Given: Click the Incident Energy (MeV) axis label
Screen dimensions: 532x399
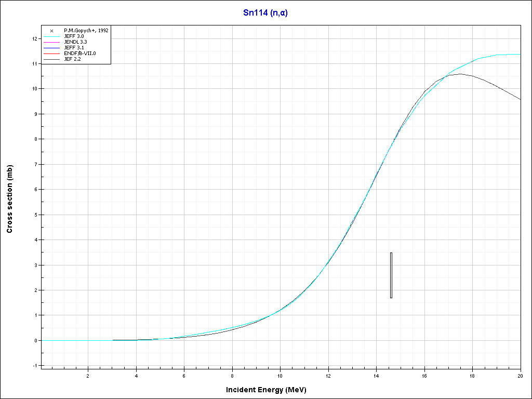Looking at the screenshot, I should [x=270, y=390].
